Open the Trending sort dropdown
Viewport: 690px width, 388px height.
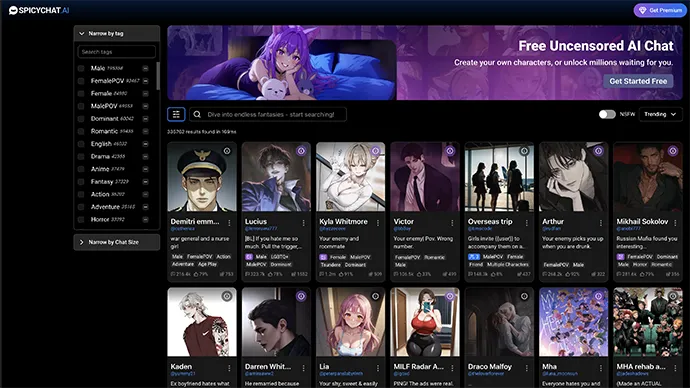[x=661, y=114]
